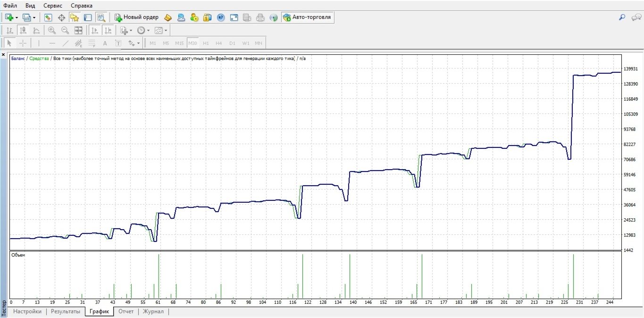Select the text A tool
Image resolution: width=644 pixels, height=318 pixels.
click(105, 43)
